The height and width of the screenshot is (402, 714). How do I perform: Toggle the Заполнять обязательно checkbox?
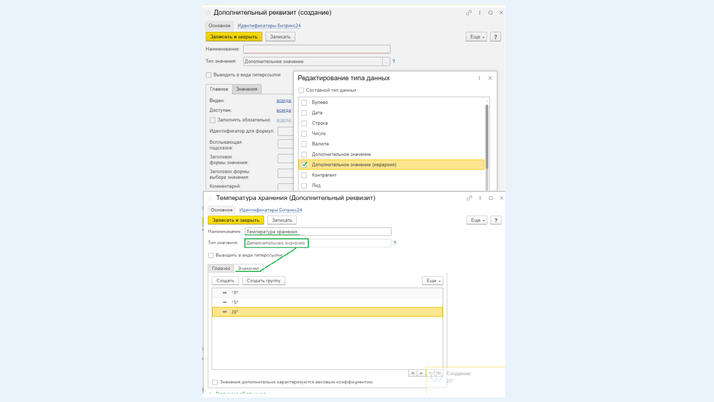[x=213, y=120]
